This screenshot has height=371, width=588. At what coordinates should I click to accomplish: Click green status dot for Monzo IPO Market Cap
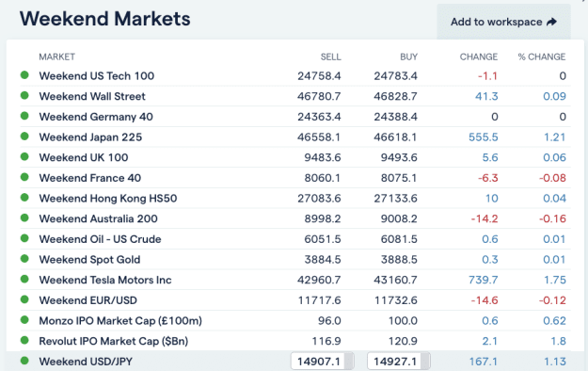[x=24, y=319]
